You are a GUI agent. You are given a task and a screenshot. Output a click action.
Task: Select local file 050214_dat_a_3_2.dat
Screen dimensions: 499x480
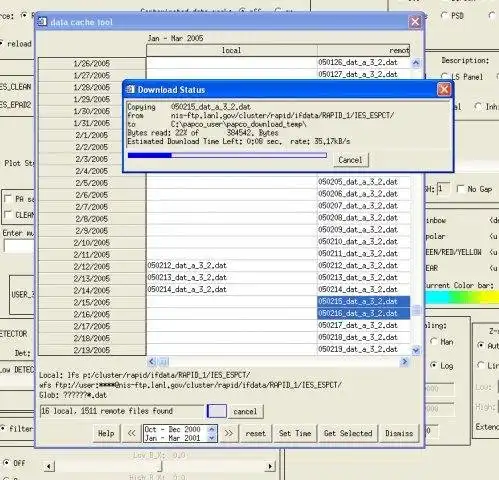coord(232,289)
